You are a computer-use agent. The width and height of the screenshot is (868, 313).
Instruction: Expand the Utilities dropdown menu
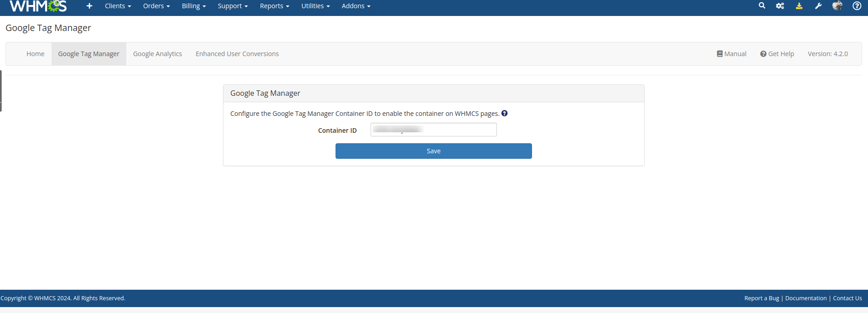tap(315, 6)
